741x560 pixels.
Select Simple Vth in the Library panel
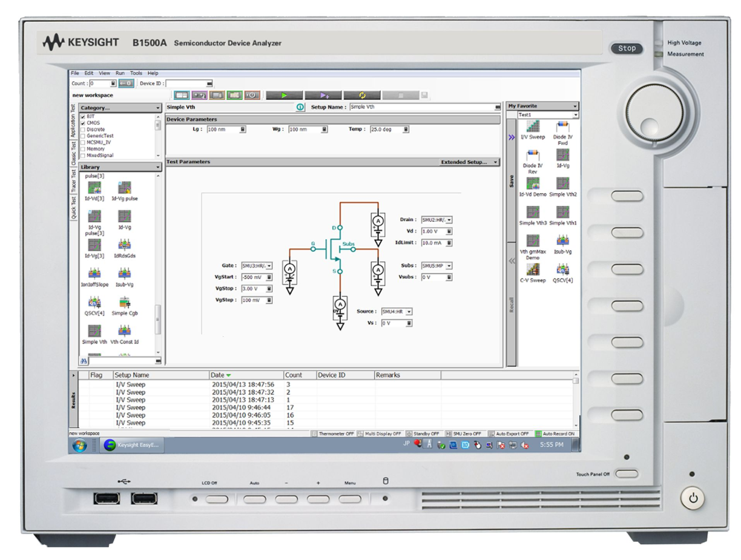tap(94, 334)
